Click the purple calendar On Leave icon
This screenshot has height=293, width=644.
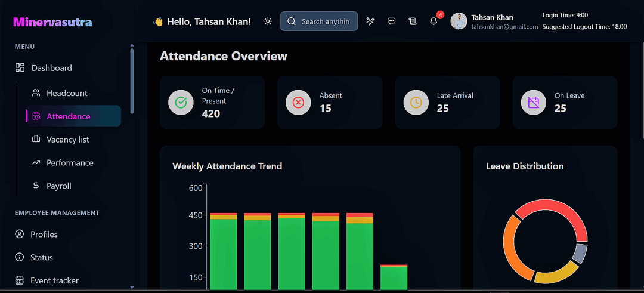(534, 102)
